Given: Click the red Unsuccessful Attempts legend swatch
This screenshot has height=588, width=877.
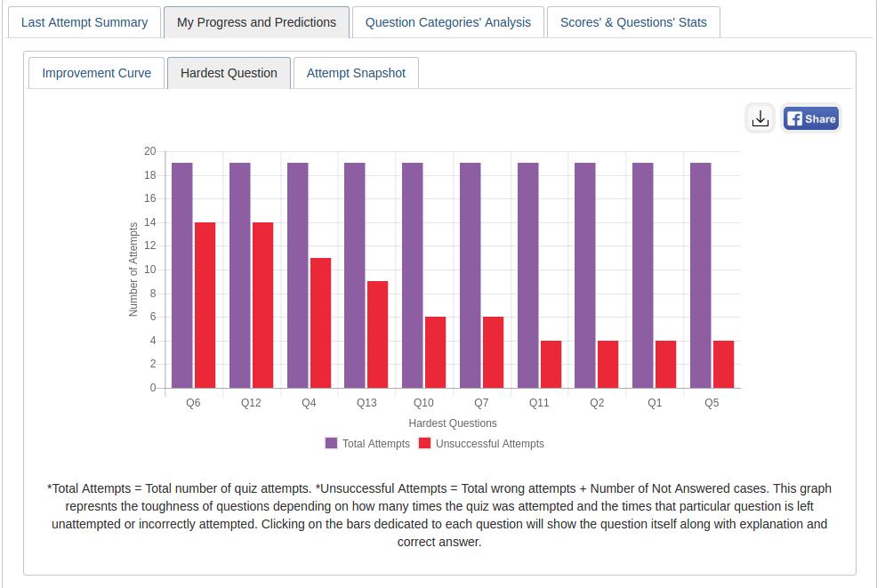Looking at the screenshot, I should pyautogui.click(x=425, y=443).
